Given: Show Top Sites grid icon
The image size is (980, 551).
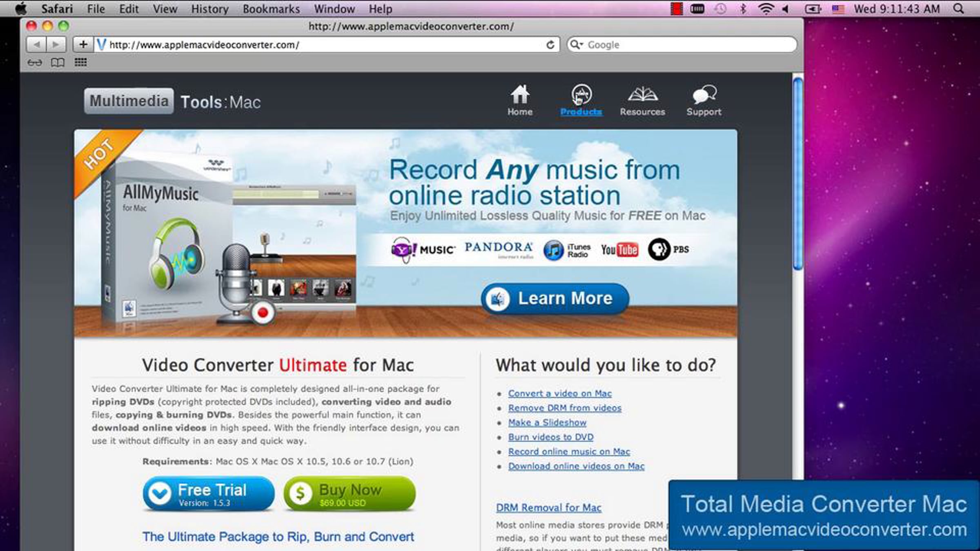Looking at the screenshot, I should (80, 62).
